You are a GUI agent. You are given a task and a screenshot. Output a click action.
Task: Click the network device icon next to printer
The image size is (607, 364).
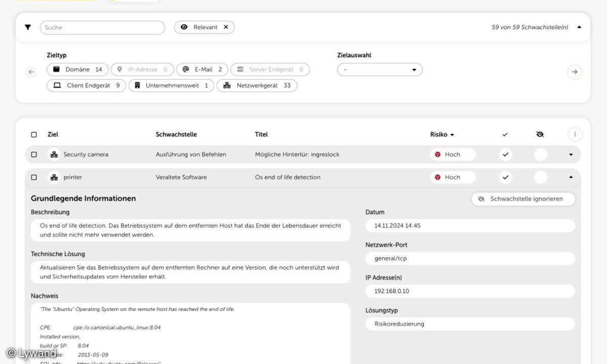pos(54,177)
